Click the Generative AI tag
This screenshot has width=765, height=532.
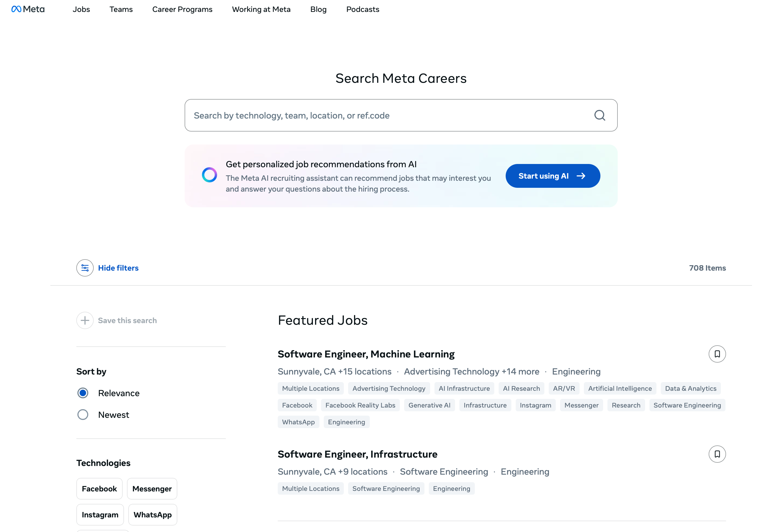[x=430, y=405]
